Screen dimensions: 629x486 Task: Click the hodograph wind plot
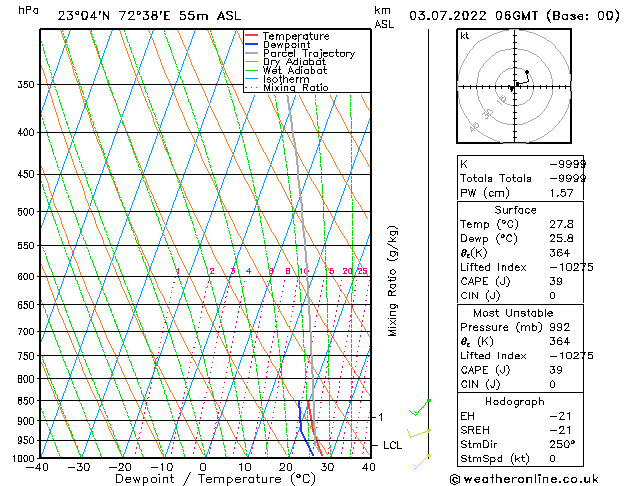coord(514,86)
